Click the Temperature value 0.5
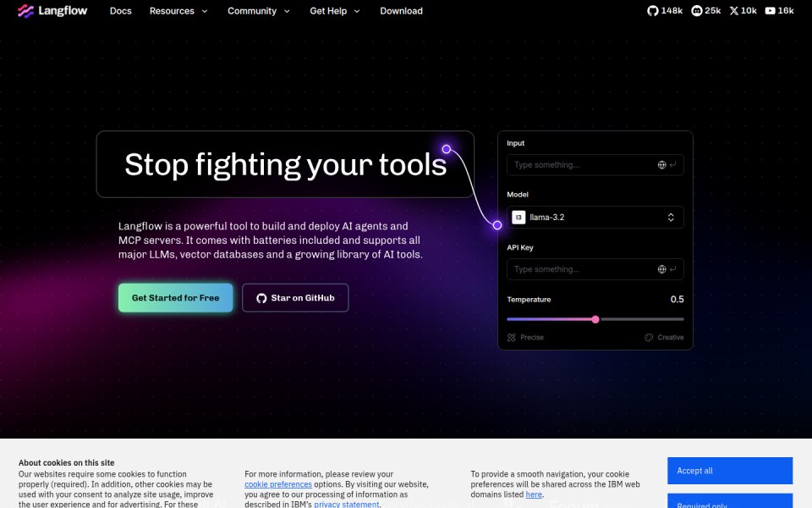 pyautogui.click(x=677, y=299)
